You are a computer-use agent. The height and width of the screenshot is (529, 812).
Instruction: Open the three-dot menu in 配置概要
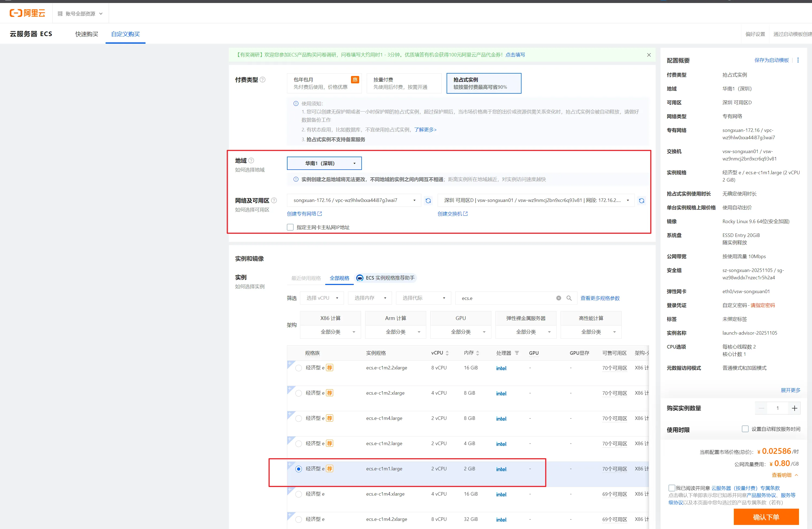tap(798, 60)
